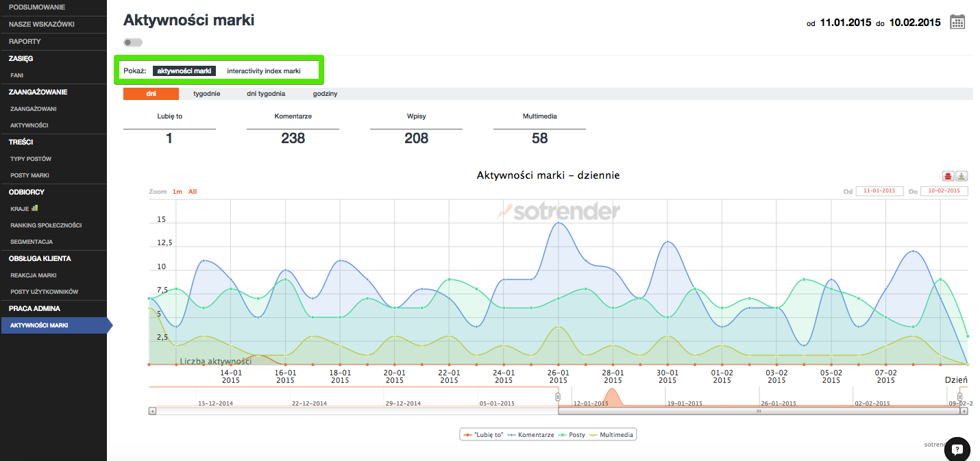Go to Raporty in the sidebar
This screenshot has height=461, width=980.
(25, 41)
